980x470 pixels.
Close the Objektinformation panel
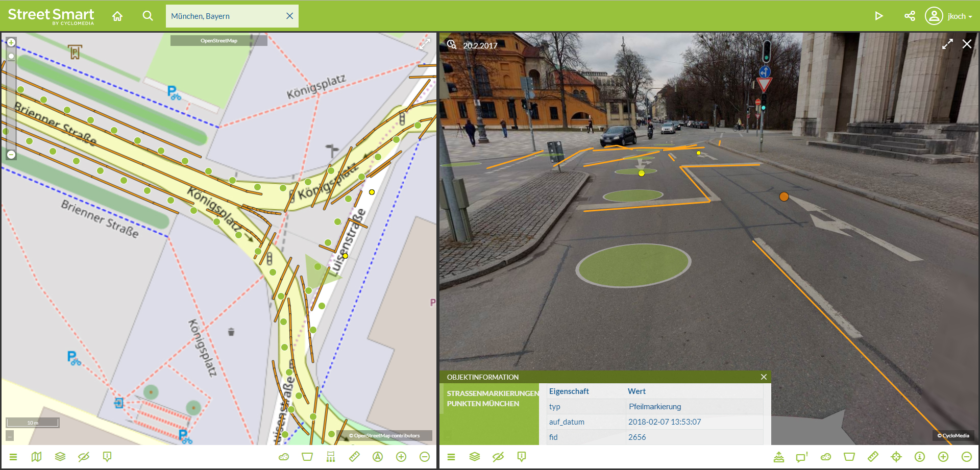click(x=764, y=377)
